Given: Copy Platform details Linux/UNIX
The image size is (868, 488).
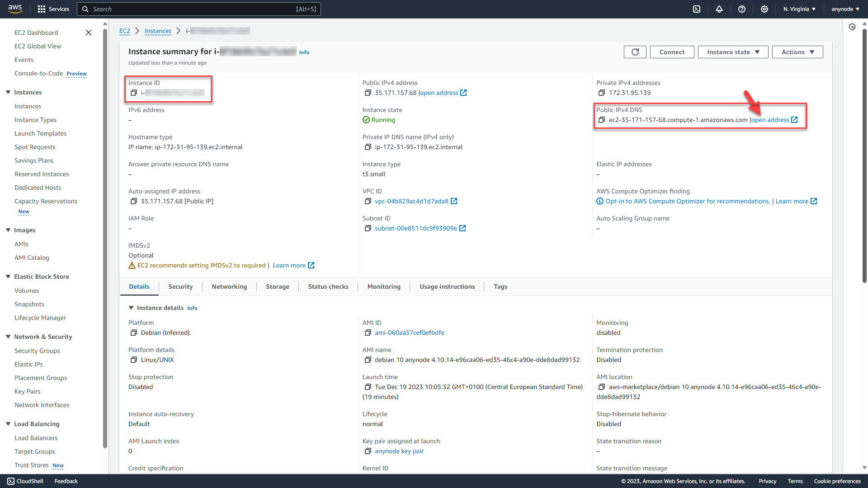Looking at the screenshot, I should tap(134, 360).
